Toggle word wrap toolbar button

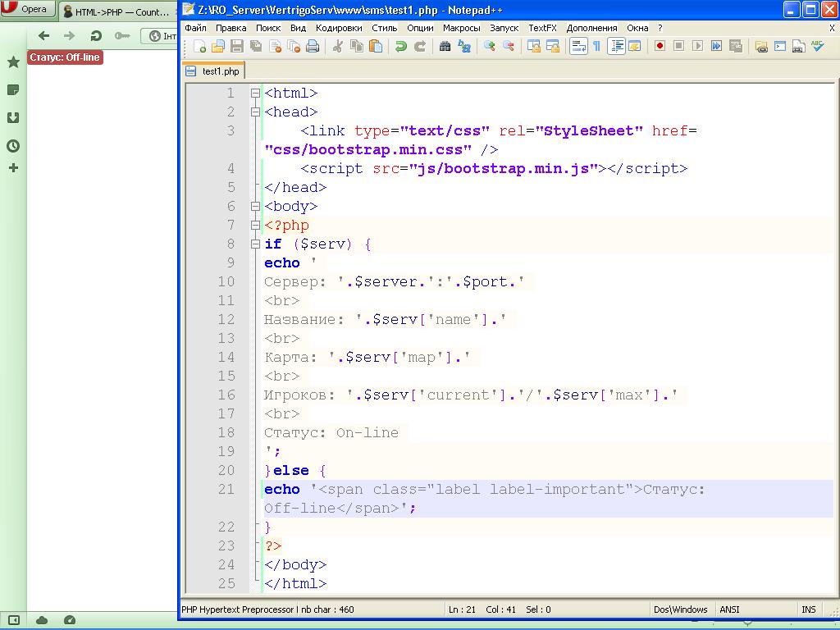[x=578, y=47]
